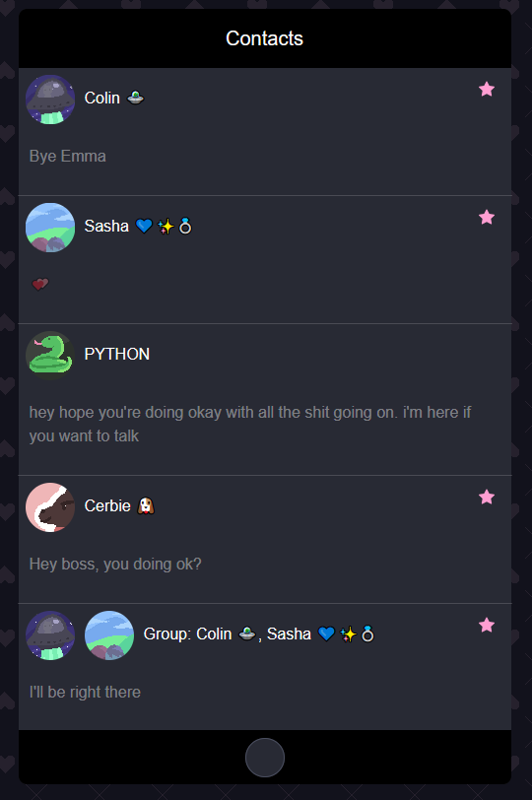This screenshot has height=800, width=532.
Task: Open the "Bye Emma" message from Colin
Action: pos(265,132)
